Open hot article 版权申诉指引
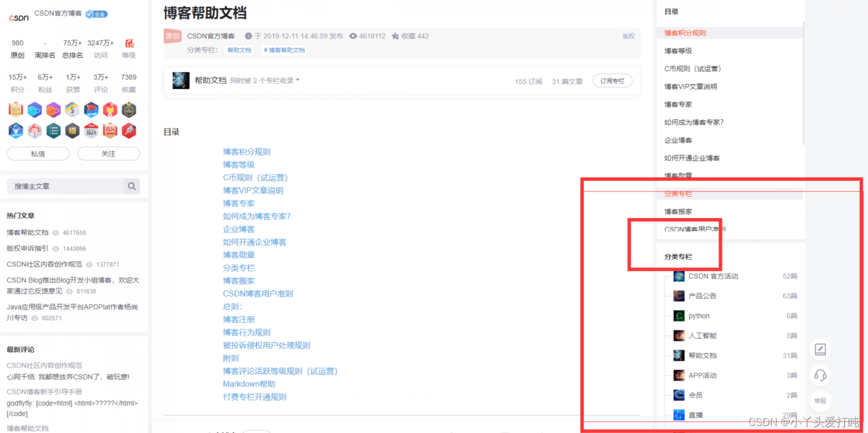This screenshot has height=433, width=868. (x=28, y=249)
